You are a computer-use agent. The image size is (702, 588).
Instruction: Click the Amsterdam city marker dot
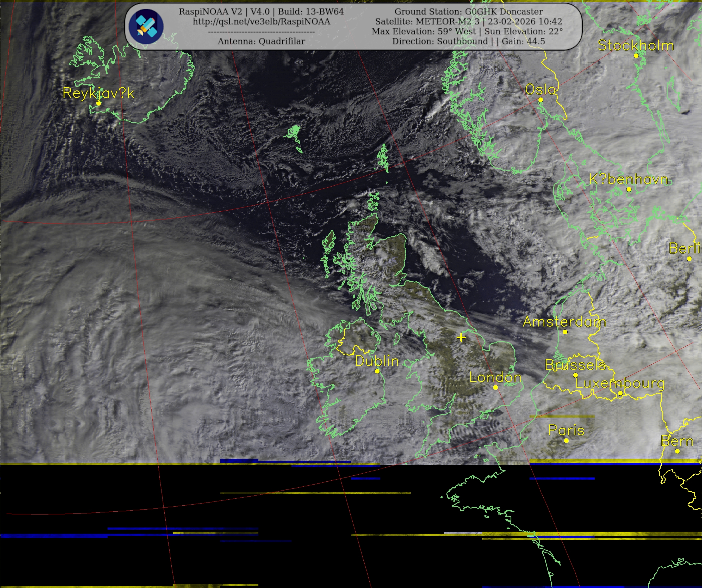coord(565,332)
